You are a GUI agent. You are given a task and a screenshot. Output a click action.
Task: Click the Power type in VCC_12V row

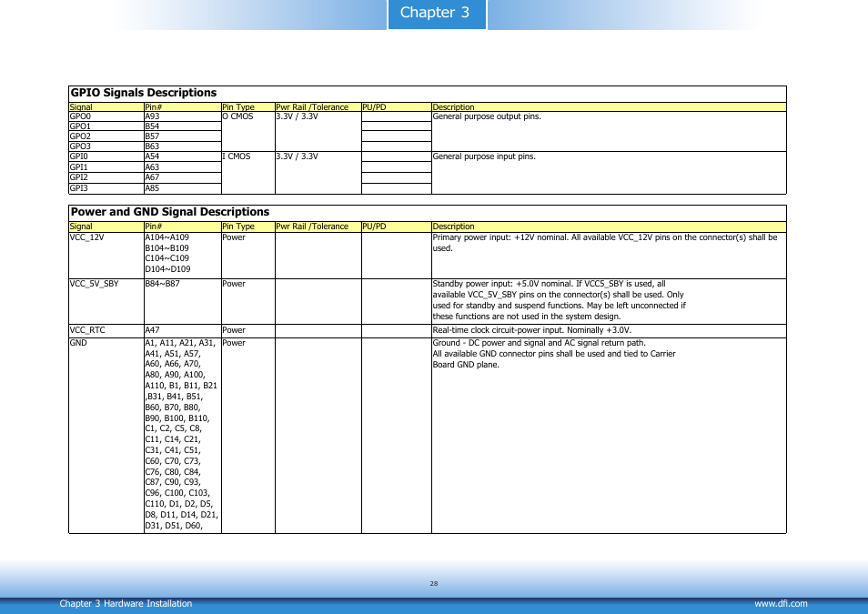234,237
